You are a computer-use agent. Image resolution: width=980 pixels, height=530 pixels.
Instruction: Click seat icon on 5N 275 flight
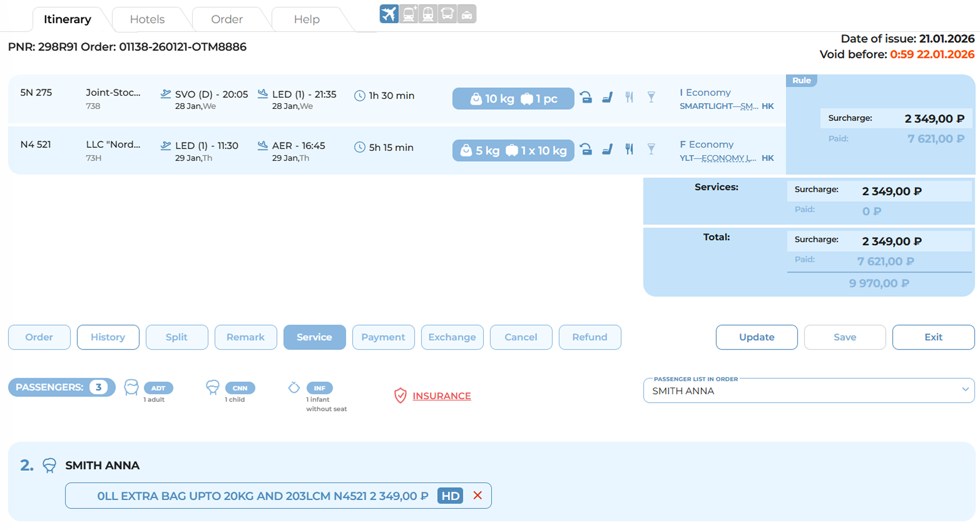[608, 97]
